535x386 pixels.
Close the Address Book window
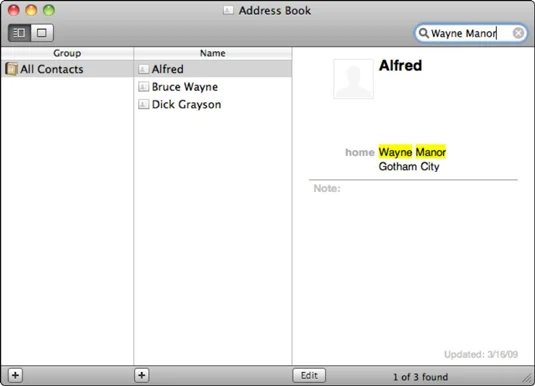(x=14, y=10)
